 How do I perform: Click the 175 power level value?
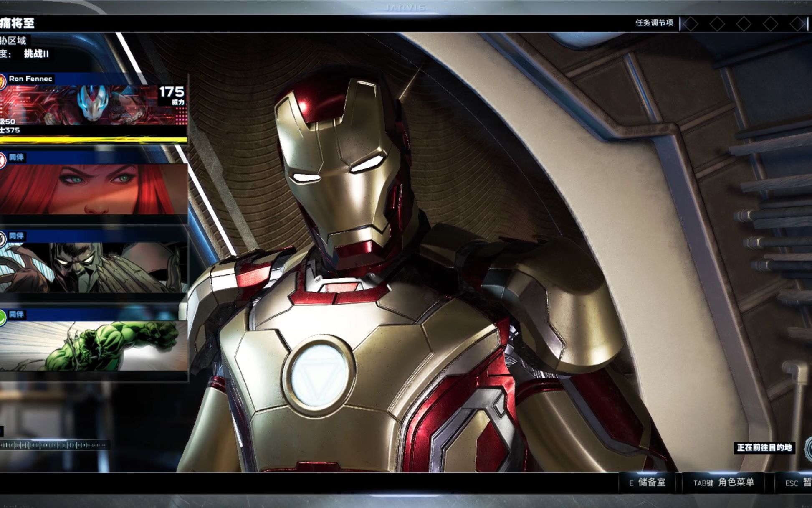(172, 91)
